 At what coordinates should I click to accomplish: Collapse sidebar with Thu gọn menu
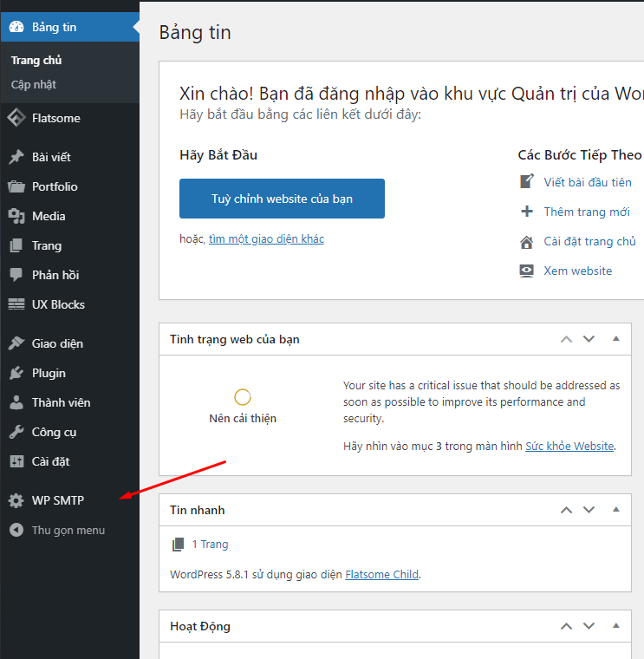pyautogui.click(x=68, y=530)
